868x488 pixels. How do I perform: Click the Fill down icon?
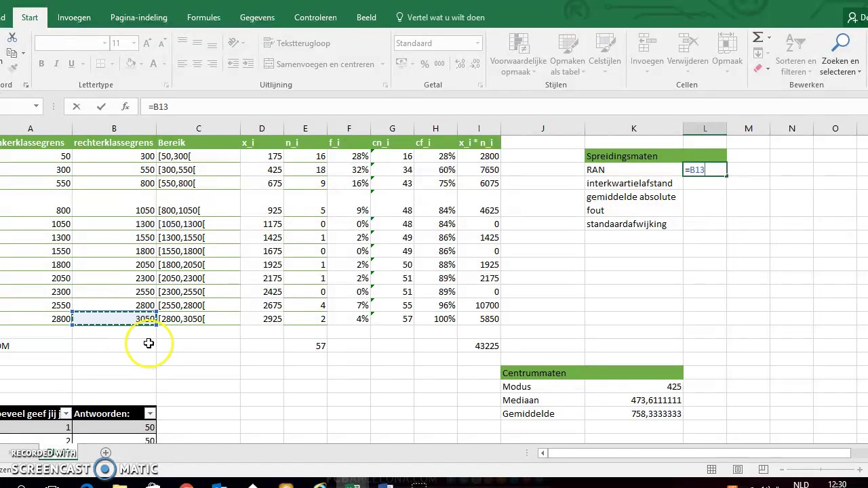758,53
